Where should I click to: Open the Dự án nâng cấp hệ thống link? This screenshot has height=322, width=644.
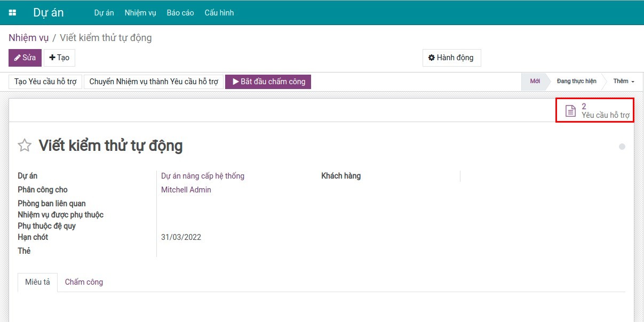point(203,176)
